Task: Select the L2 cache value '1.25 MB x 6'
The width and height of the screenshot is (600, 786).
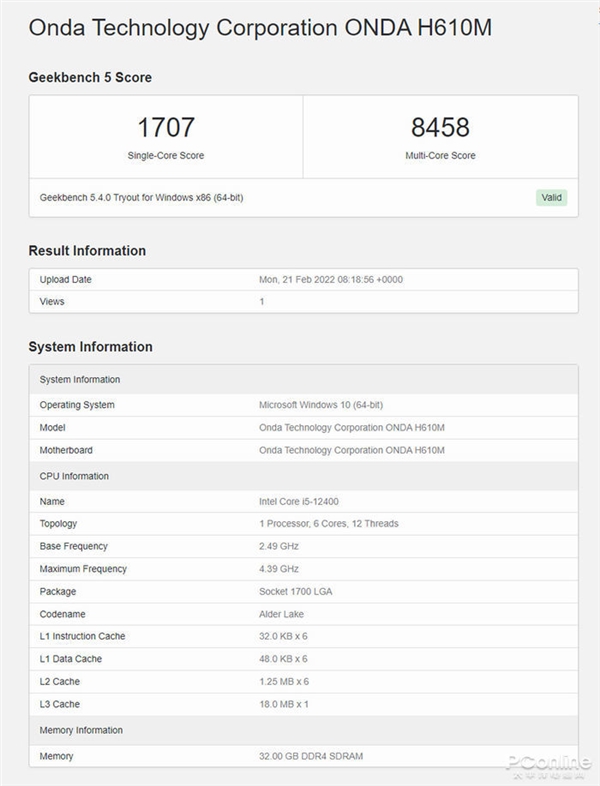Action: [x=284, y=682]
